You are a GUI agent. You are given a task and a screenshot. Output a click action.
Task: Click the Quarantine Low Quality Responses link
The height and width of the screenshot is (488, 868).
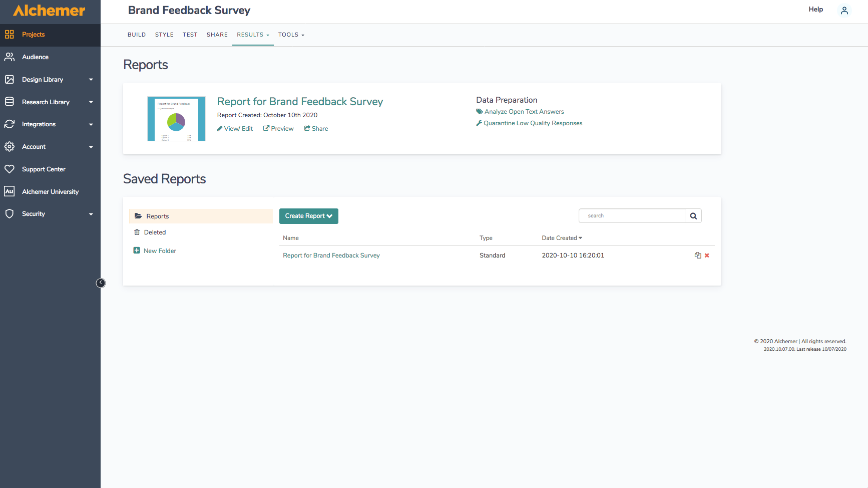click(x=533, y=123)
